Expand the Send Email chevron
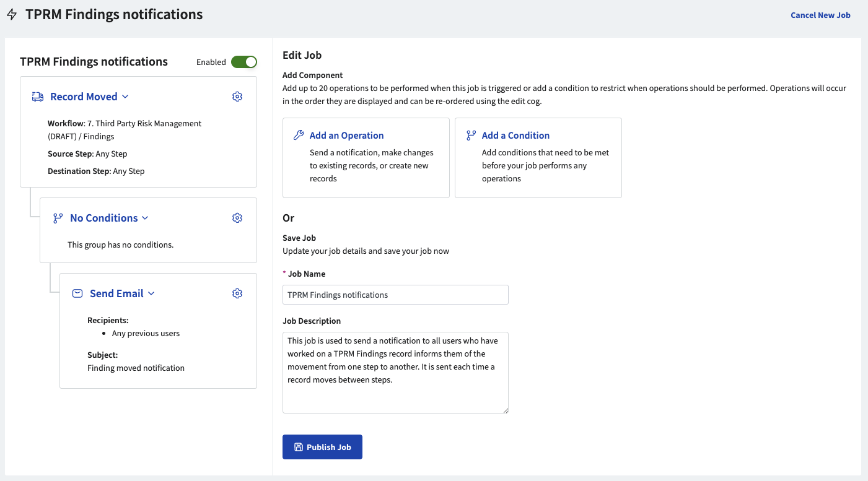 click(x=151, y=293)
